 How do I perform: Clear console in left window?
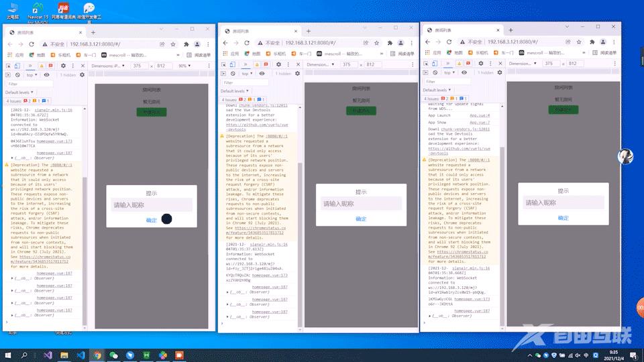[x=17, y=75]
